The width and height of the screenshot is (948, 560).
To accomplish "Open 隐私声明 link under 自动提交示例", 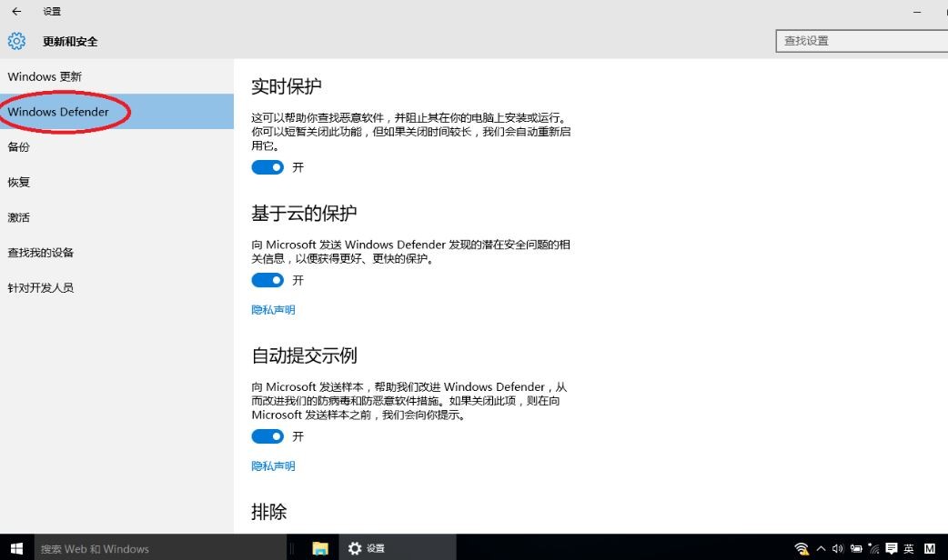I will (273, 465).
